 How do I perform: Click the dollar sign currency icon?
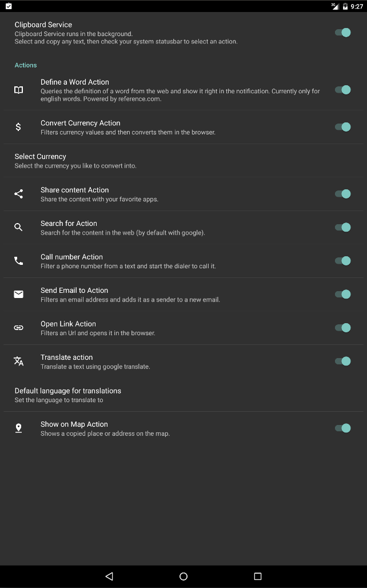[x=18, y=127]
